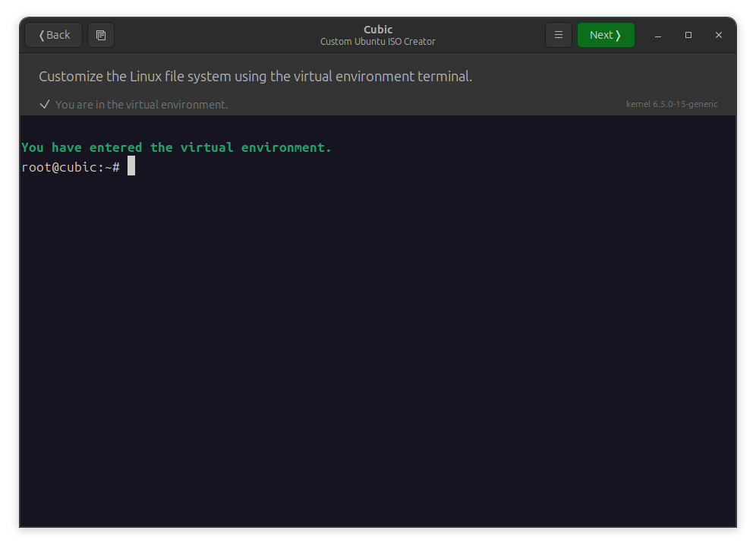Click the root@cubic prompt line
This screenshot has width=756, height=549.
(x=72, y=166)
